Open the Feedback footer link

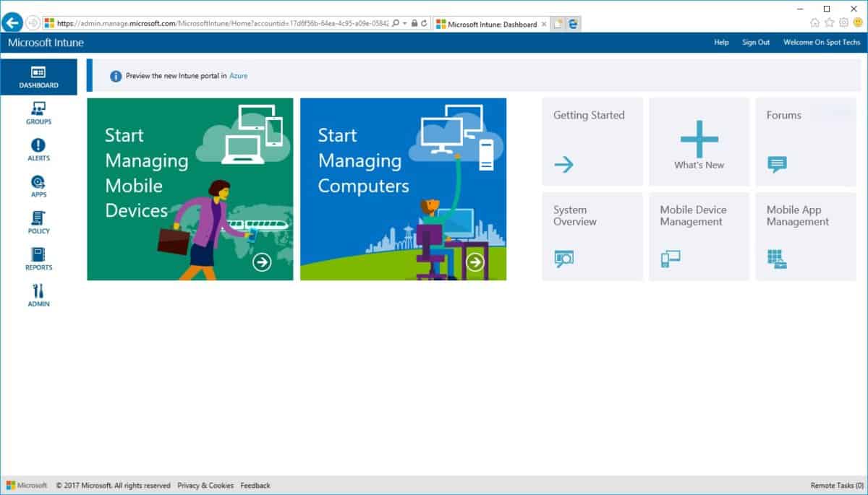pyautogui.click(x=255, y=486)
